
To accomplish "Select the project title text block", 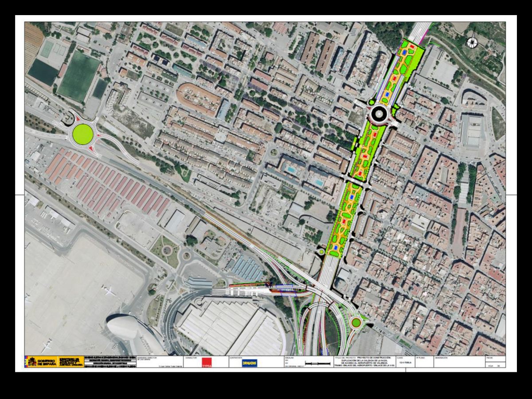I will (x=363, y=361).
